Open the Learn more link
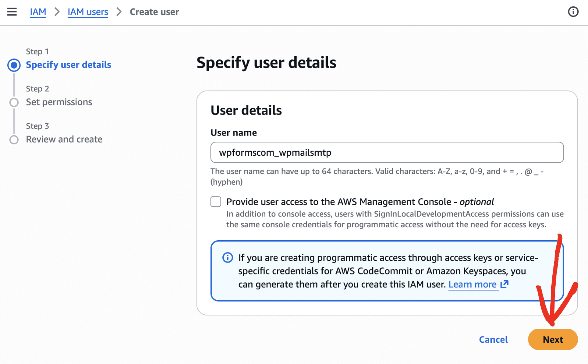The height and width of the screenshot is (364, 588). 473,284
